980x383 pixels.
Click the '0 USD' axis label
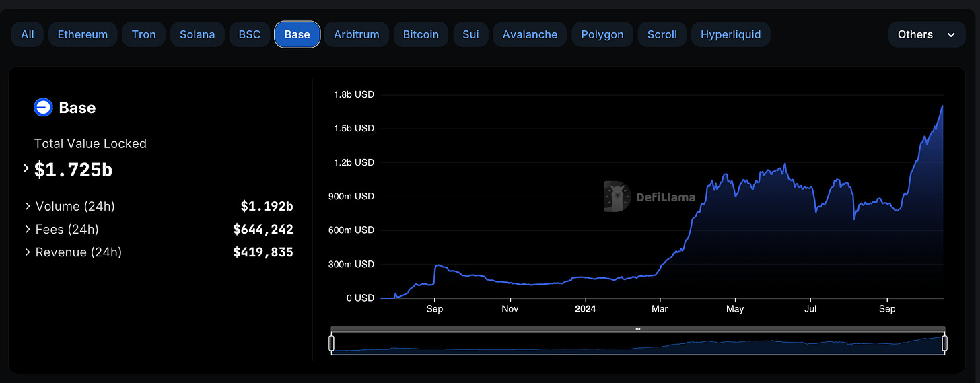(360, 298)
